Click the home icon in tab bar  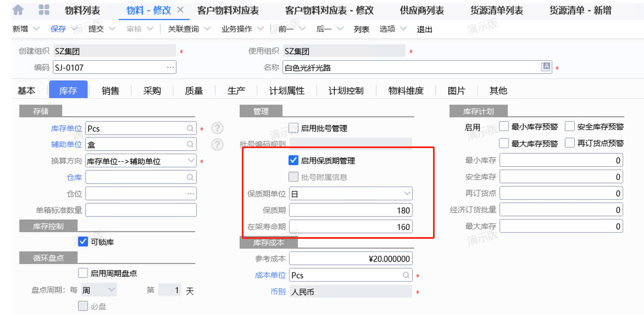pyautogui.click(x=18, y=10)
